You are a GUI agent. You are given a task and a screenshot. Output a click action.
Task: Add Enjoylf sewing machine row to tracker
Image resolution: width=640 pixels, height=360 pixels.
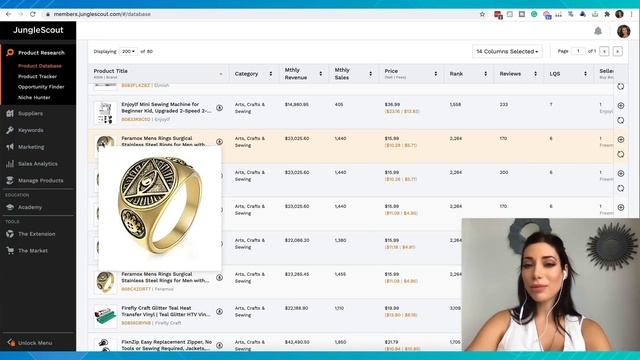click(621, 106)
